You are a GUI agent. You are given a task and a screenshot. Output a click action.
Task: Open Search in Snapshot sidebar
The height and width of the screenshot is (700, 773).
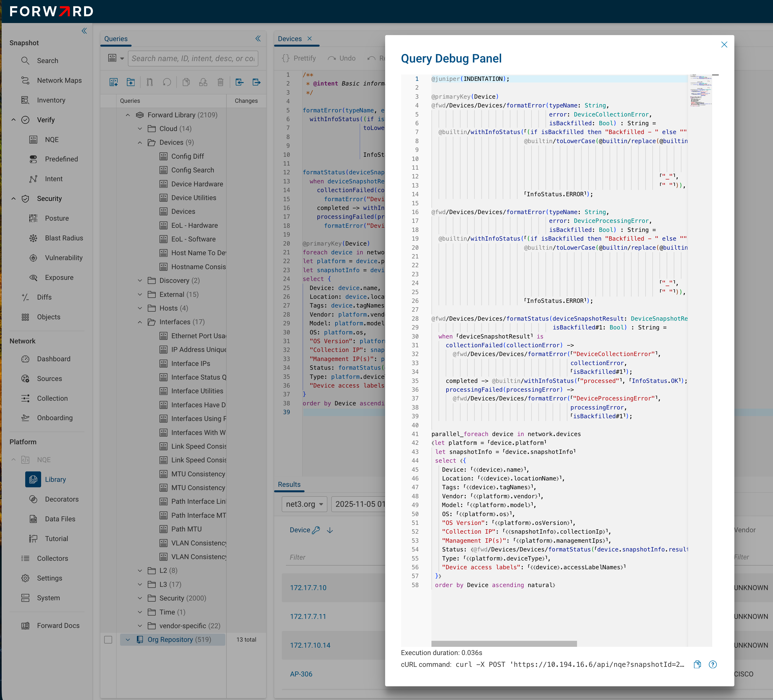point(47,61)
